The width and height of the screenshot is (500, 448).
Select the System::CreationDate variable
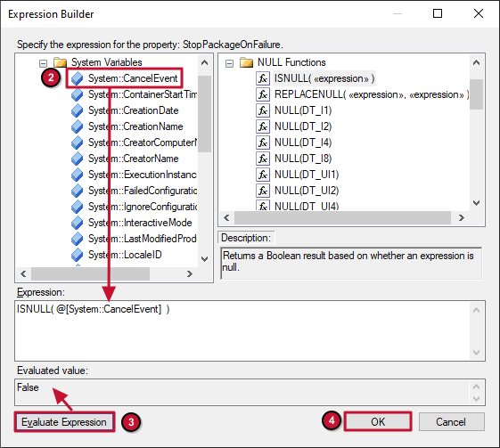pos(134,110)
